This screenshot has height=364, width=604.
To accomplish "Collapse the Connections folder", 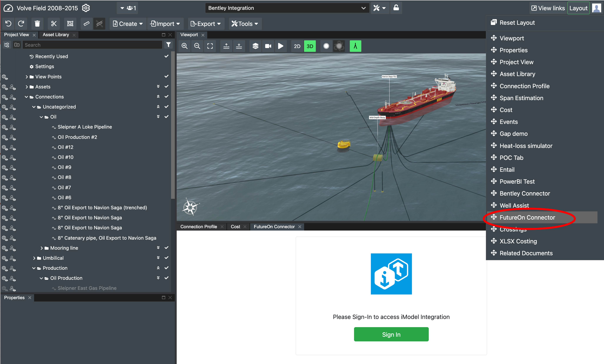I will 26,97.
